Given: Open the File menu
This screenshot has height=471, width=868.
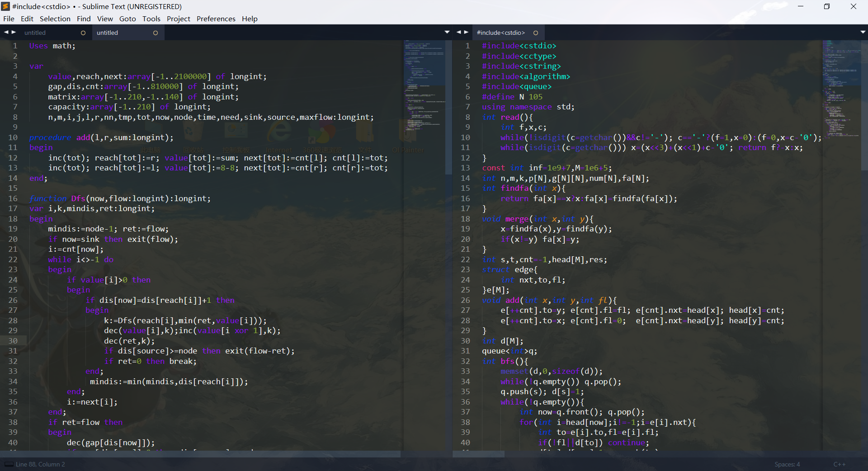Looking at the screenshot, I should (9, 19).
